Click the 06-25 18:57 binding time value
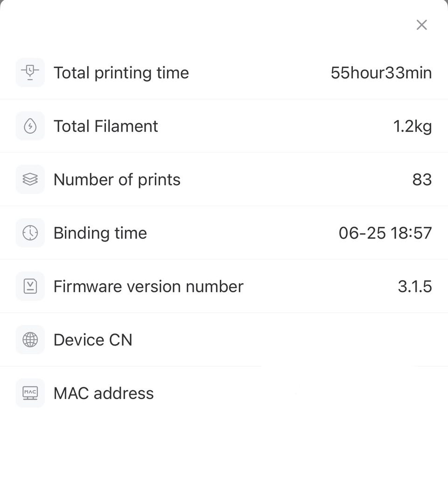This screenshot has height=485, width=448. tap(385, 233)
